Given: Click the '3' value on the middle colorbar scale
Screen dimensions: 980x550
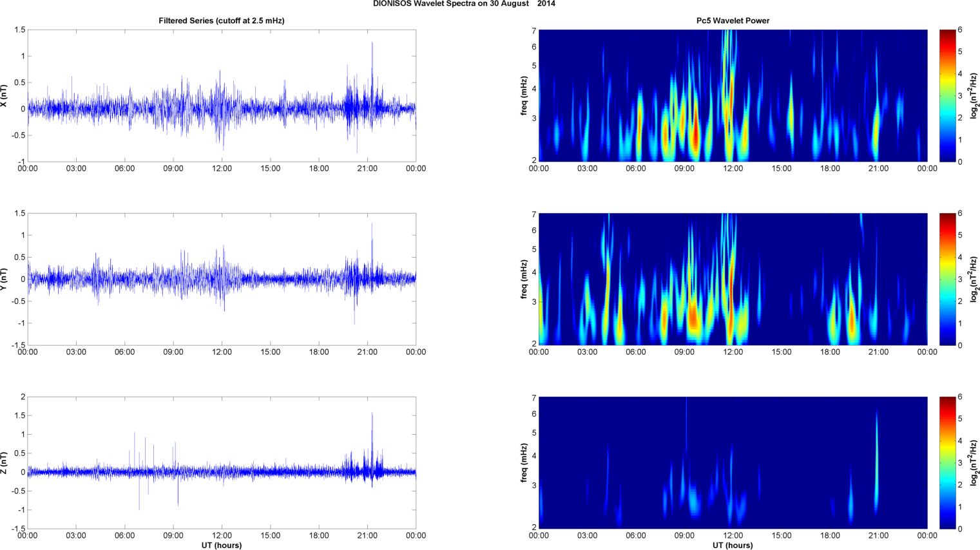Looking at the screenshot, I should click(x=960, y=280).
